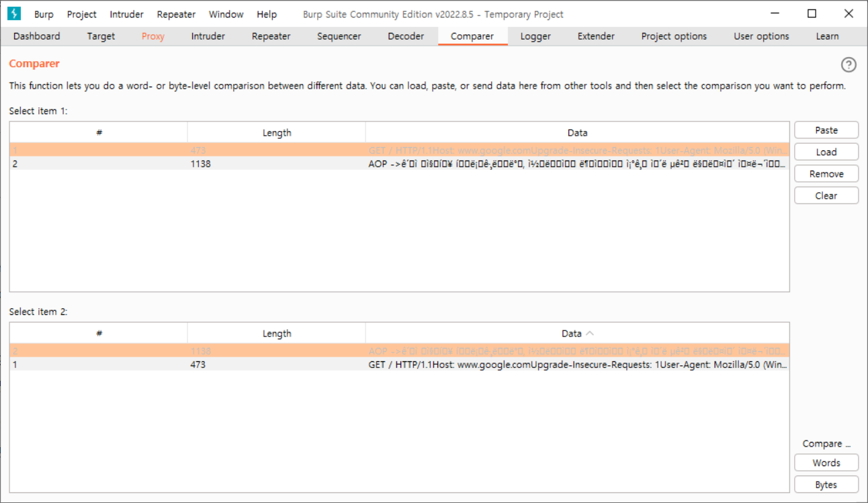Image resolution: width=868 pixels, height=503 pixels.
Task: Close the Burp Suite window
Action: coord(849,13)
